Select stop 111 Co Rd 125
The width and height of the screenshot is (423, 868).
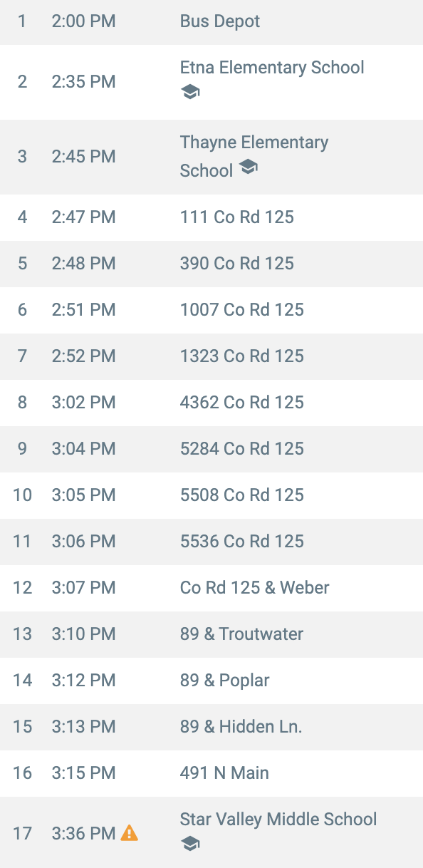tap(211, 217)
